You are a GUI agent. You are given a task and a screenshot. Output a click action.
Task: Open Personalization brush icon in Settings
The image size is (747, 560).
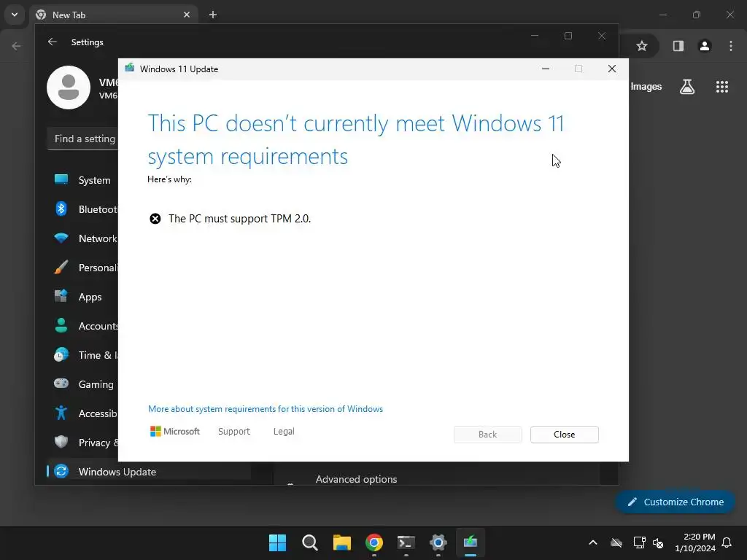coord(61,267)
